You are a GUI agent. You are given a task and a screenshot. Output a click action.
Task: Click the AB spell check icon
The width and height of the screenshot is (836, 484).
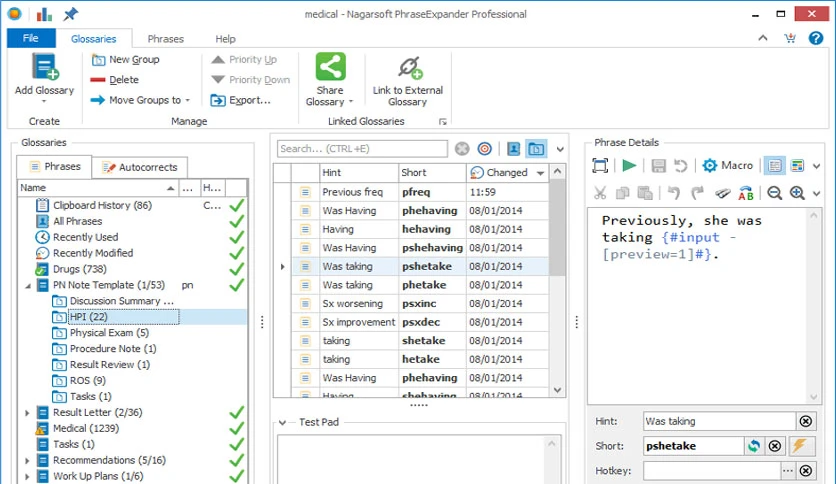[746, 193]
